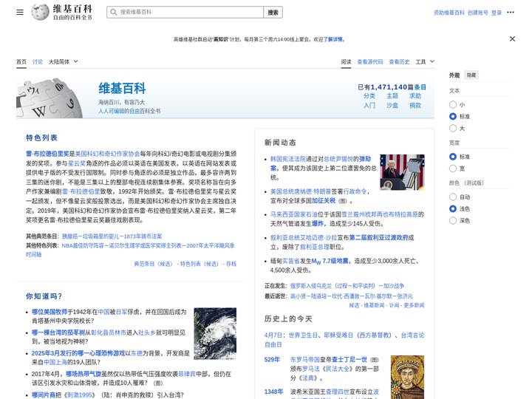Image resolution: width=532 pixels, height=399 pixels.
Task: Select light color 浅色 option
Action: coord(453,208)
